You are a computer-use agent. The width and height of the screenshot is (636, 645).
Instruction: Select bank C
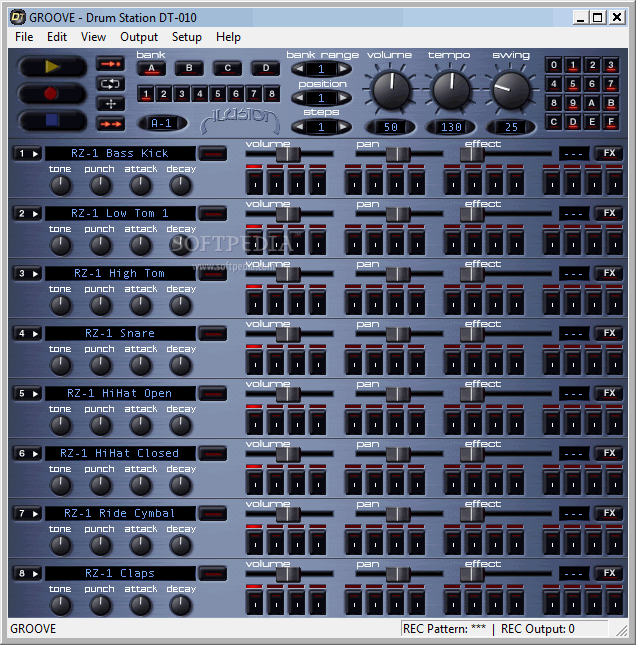point(227,68)
